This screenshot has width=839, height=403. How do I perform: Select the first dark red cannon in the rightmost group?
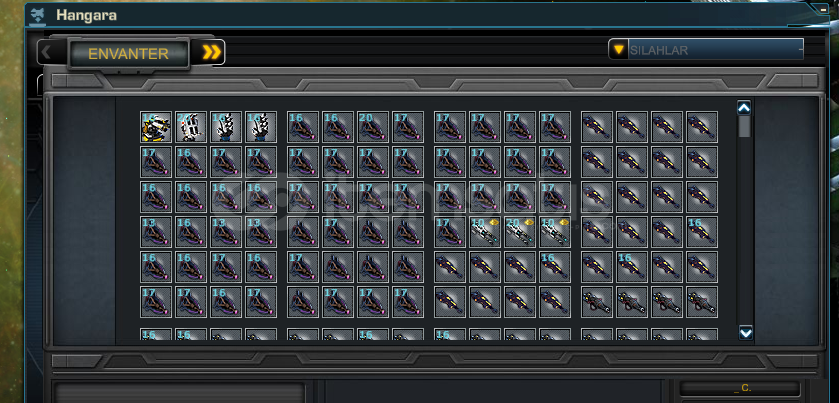coord(597,302)
